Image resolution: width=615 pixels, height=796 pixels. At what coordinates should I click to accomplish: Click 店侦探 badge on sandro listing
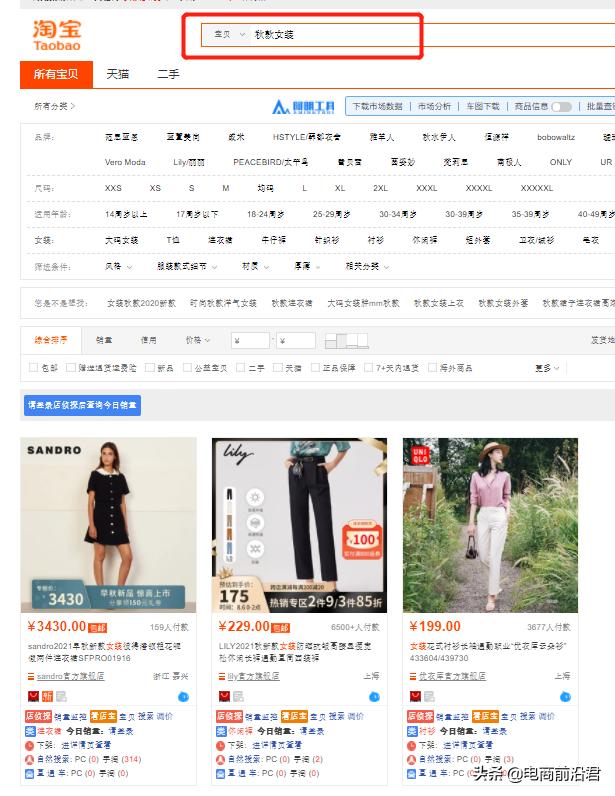click(39, 716)
